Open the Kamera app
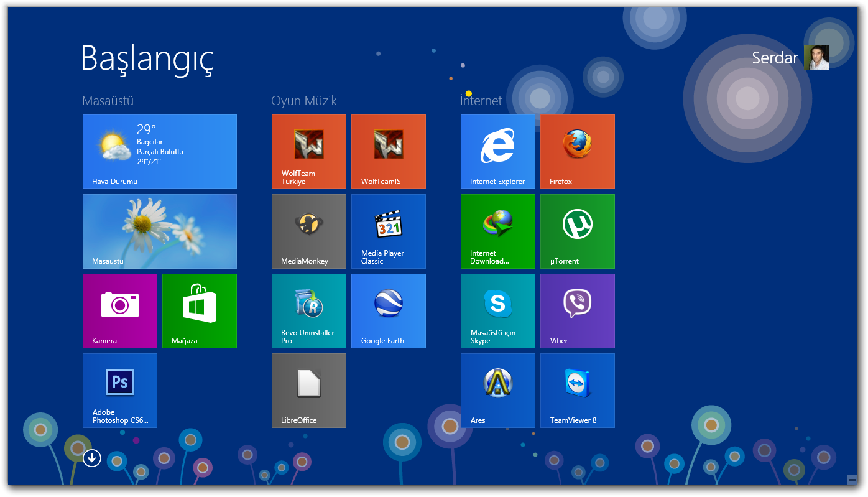The image size is (868, 497). tap(120, 311)
